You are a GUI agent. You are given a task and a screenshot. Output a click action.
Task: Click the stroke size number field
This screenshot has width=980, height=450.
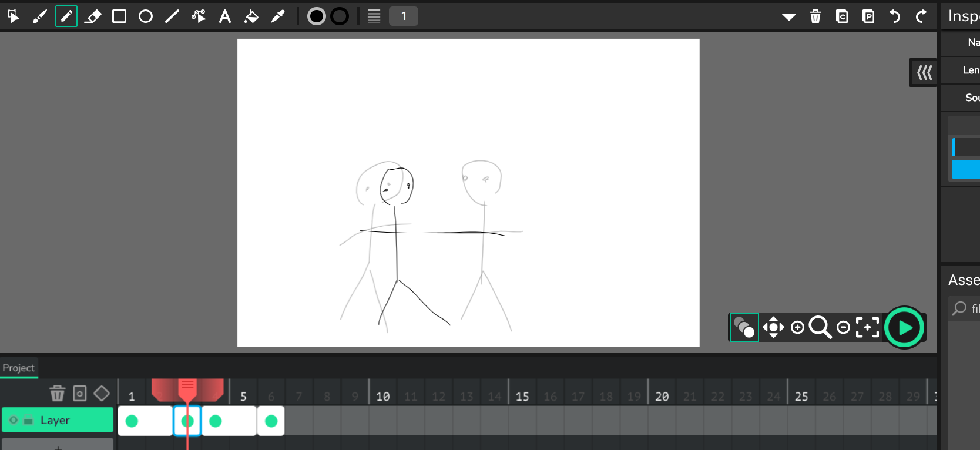(404, 16)
